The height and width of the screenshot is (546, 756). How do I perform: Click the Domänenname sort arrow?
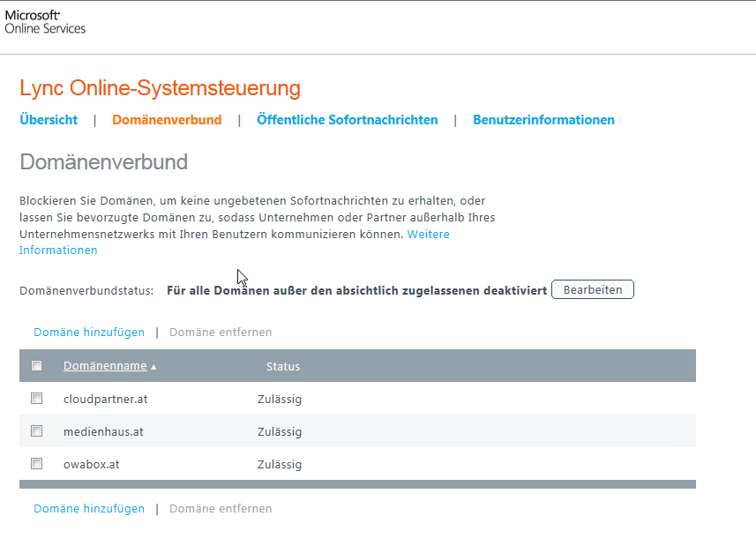153,367
